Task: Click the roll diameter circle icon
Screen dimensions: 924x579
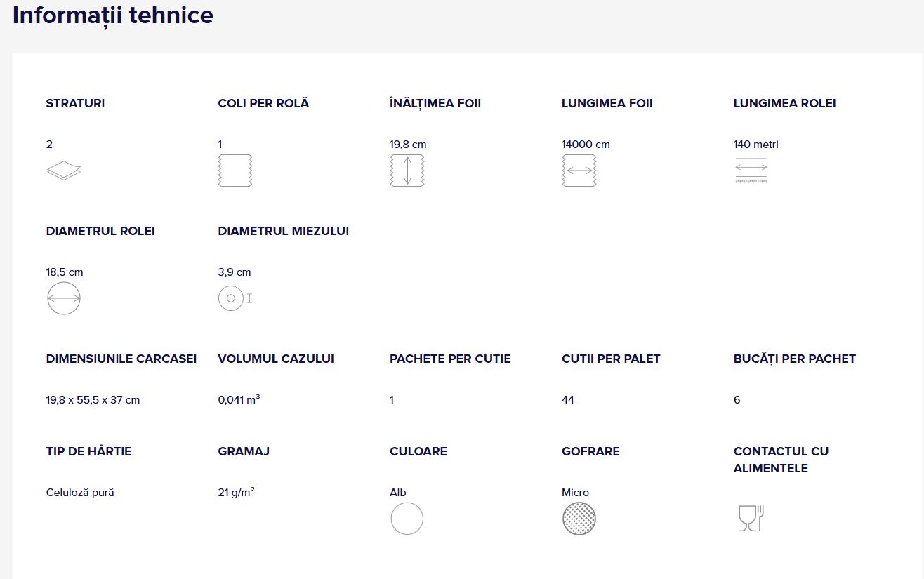Action: pos(64,298)
